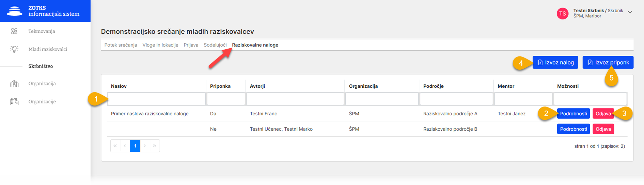The width and height of the screenshot is (644, 185).
Task: Click the Organizacije buildings icon
Action: [x=14, y=101]
